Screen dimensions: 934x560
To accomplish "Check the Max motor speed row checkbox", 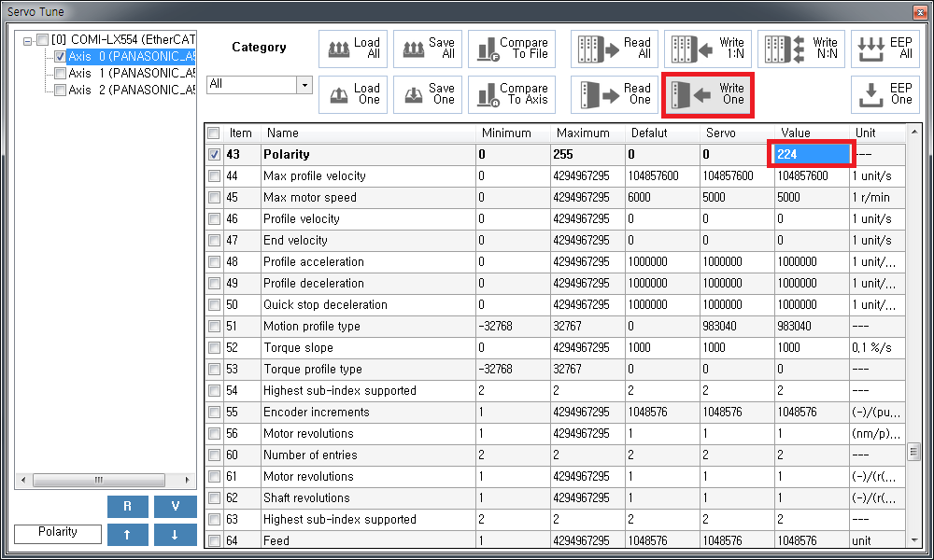I will (x=214, y=197).
